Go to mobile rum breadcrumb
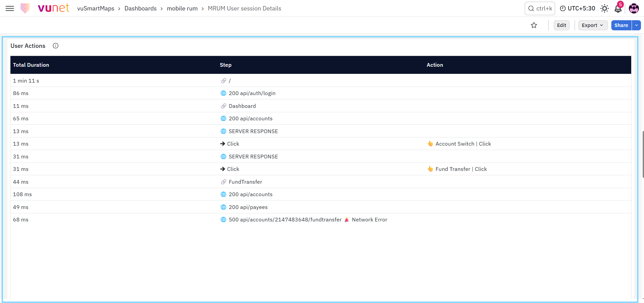Viewport: 644px width, 303px height. (x=182, y=8)
